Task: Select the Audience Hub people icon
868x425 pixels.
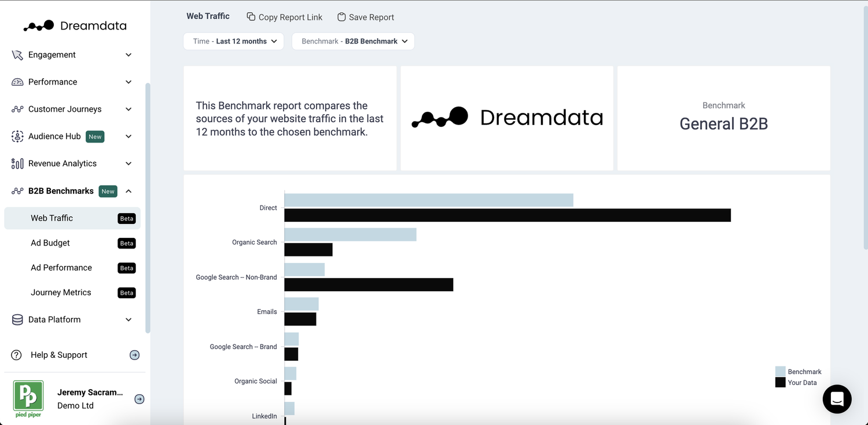Action: pos(17,136)
